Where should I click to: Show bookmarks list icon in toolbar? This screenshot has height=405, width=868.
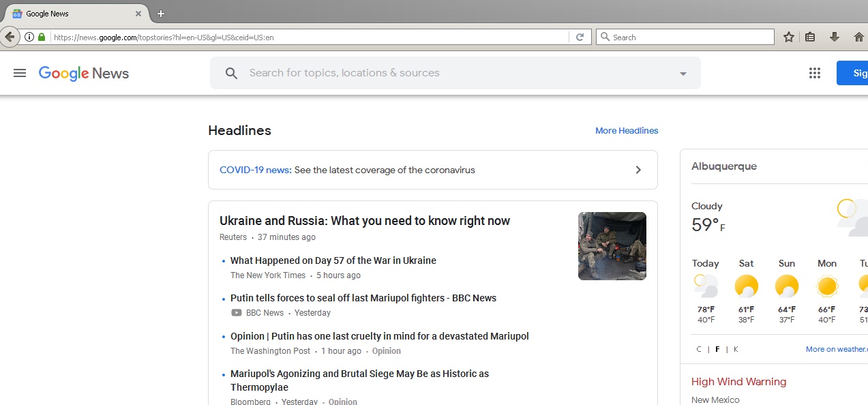click(810, 37)
